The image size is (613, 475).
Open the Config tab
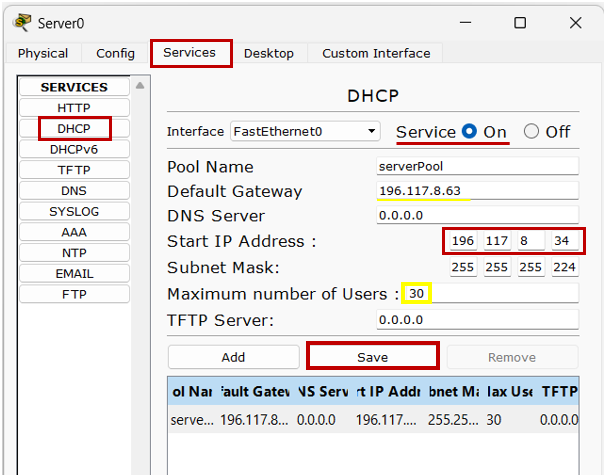click(x=115, y=53)
